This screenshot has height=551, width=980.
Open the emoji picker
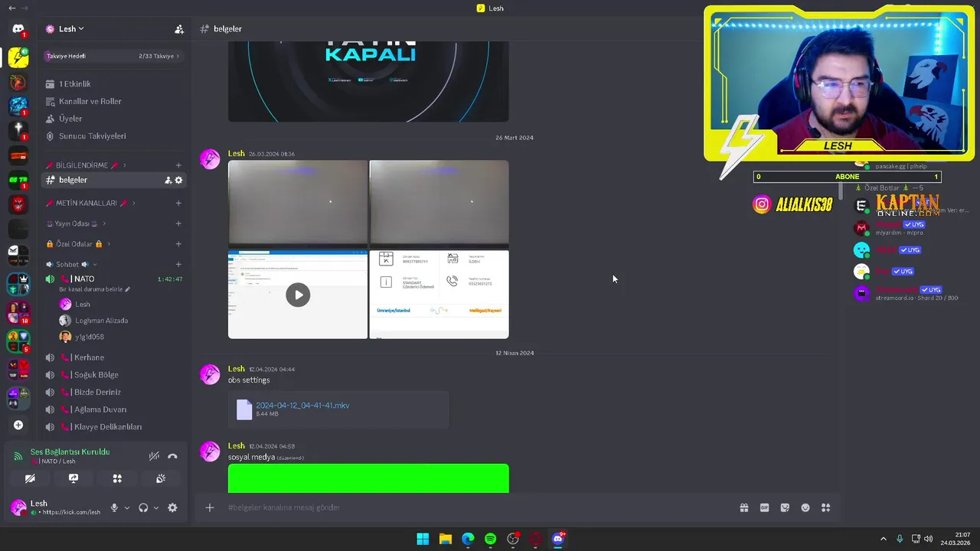point(805,507)
